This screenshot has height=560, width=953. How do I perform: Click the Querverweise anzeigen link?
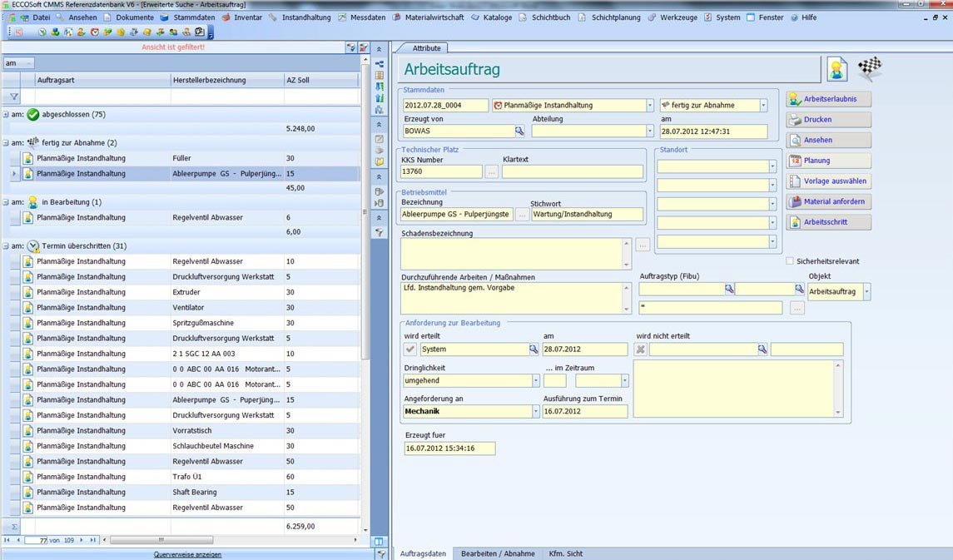pos(187,554)
